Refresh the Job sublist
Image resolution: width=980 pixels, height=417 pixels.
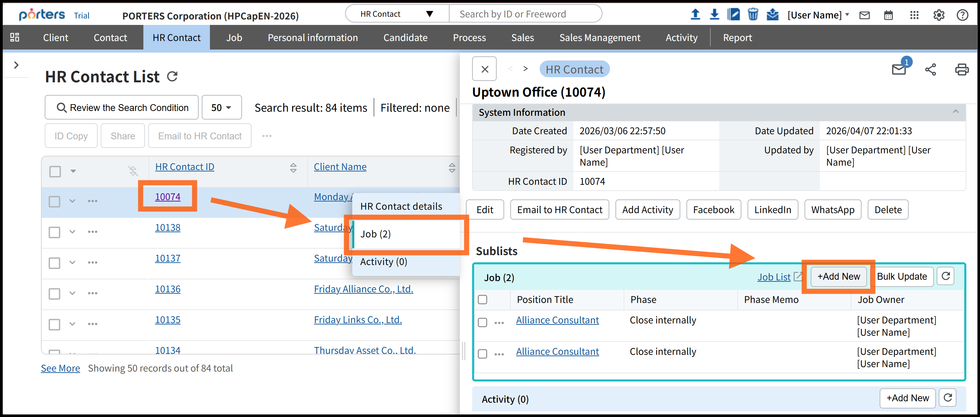[946, 276]
